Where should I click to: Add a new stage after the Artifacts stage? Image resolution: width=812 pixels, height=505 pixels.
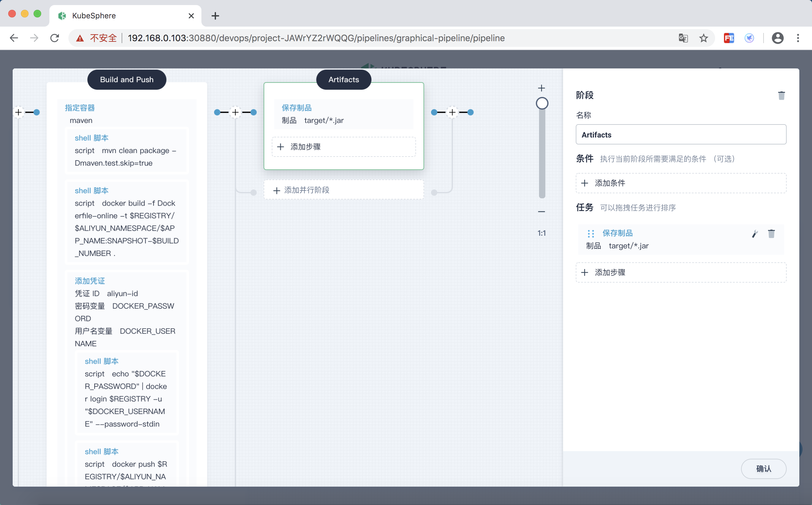(452, 112)
